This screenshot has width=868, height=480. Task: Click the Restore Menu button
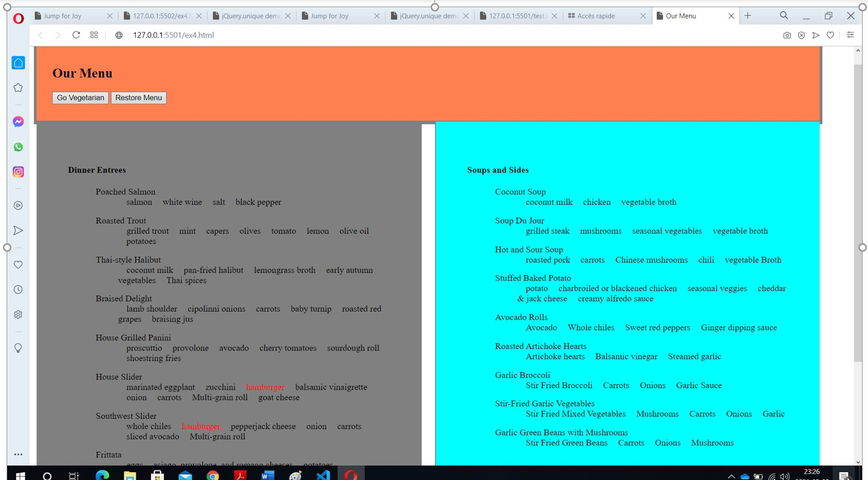[x=139, y=98]
